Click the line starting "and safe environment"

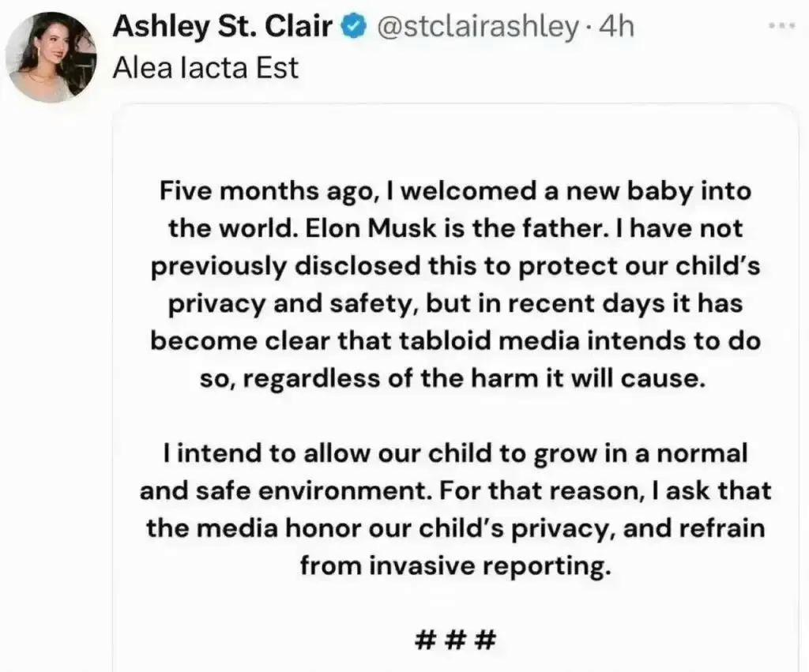point(454,493)
